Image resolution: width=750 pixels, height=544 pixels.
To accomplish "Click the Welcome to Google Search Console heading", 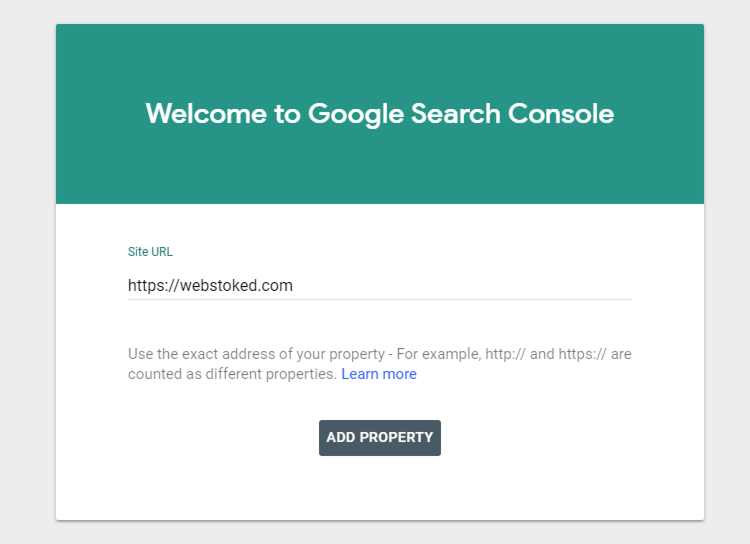I will [380, 114].
